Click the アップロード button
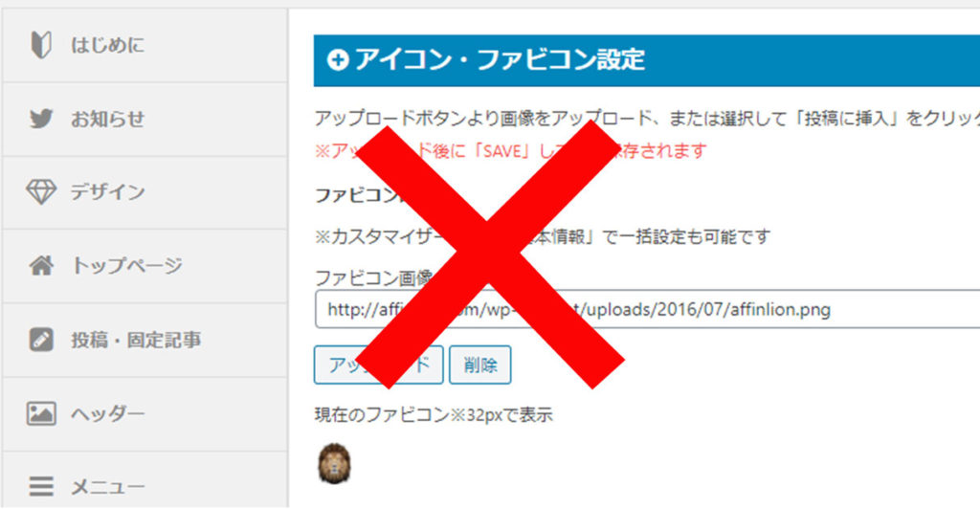This screenshot has height=509, width=980. coord(379,365)
